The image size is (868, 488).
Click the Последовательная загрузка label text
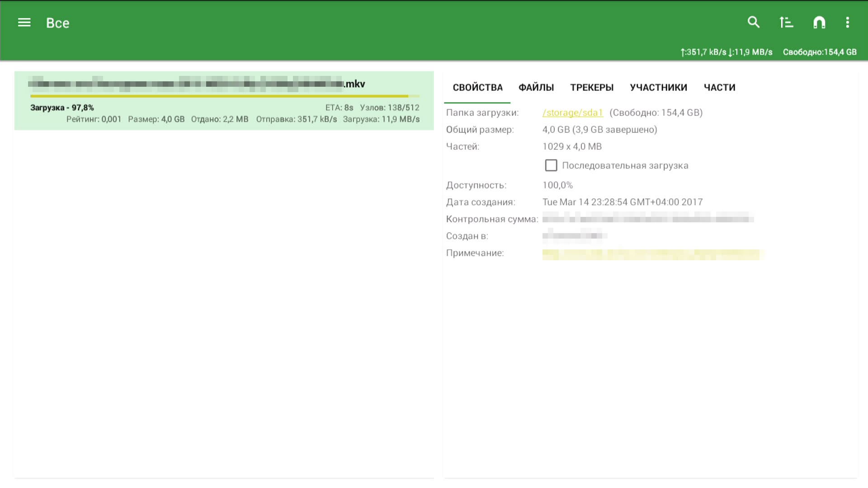pyautogui.click(x=625, y=165)
